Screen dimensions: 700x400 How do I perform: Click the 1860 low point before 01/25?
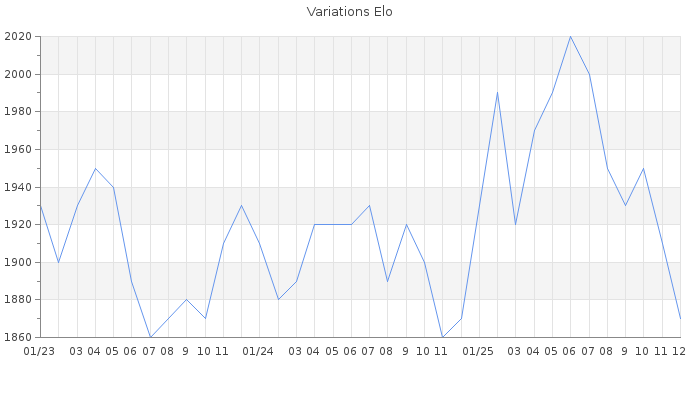[442, 337]
